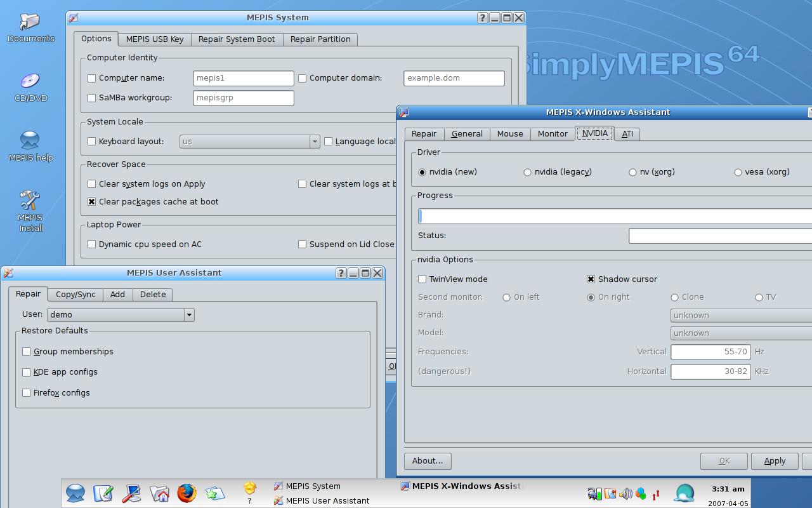
Task: Activate MEPIS X-Windows Assistant taskbar entry
Action: [462, 486]
